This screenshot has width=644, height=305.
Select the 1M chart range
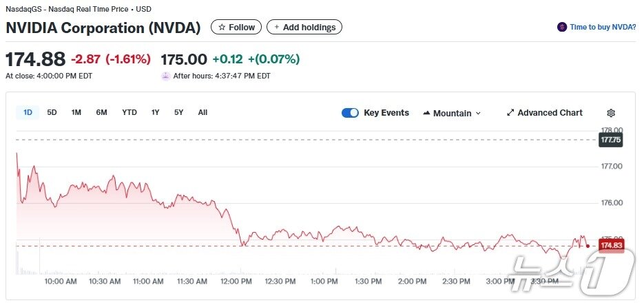76,112
